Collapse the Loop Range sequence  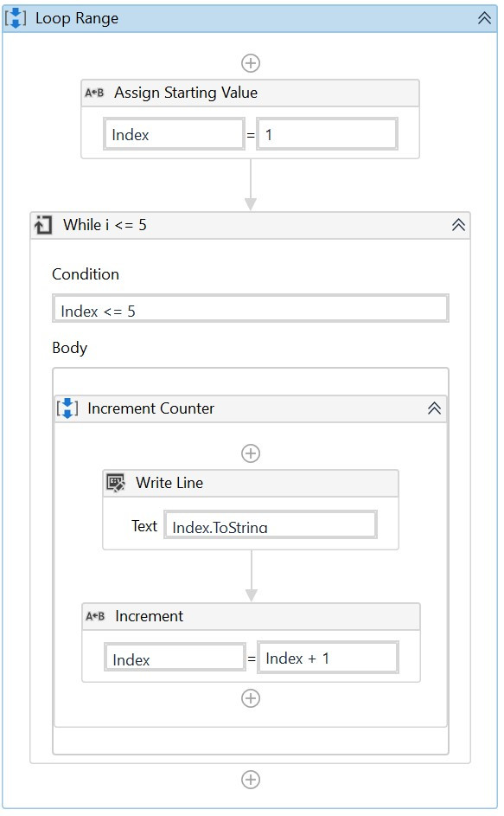click(484, 18)
